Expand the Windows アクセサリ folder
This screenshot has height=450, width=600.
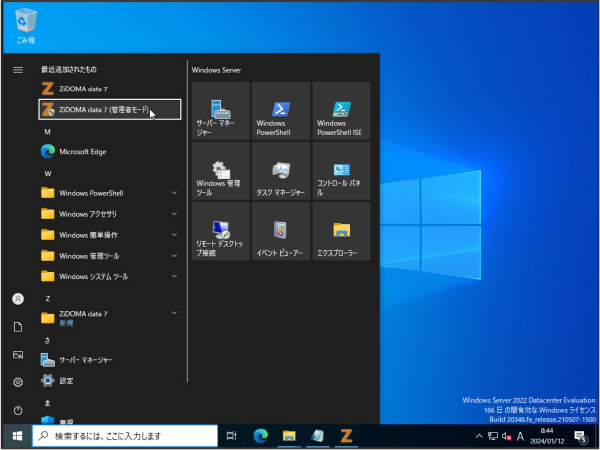click(110, 214)
